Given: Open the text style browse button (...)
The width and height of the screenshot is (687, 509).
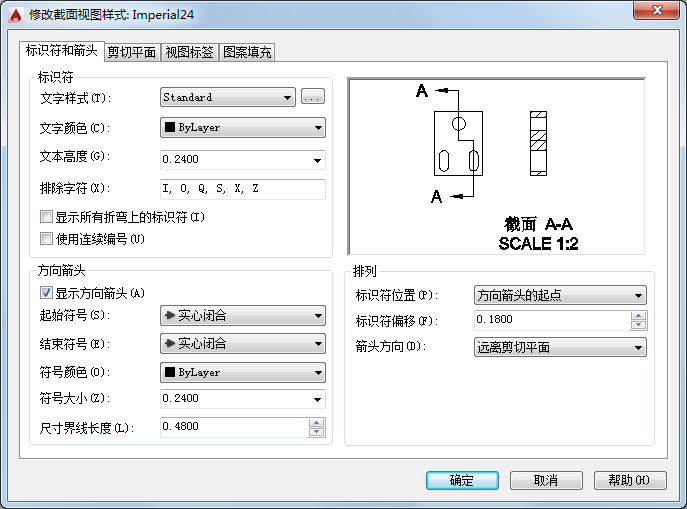Looking at the screenshot, I should tap(313, 97).
